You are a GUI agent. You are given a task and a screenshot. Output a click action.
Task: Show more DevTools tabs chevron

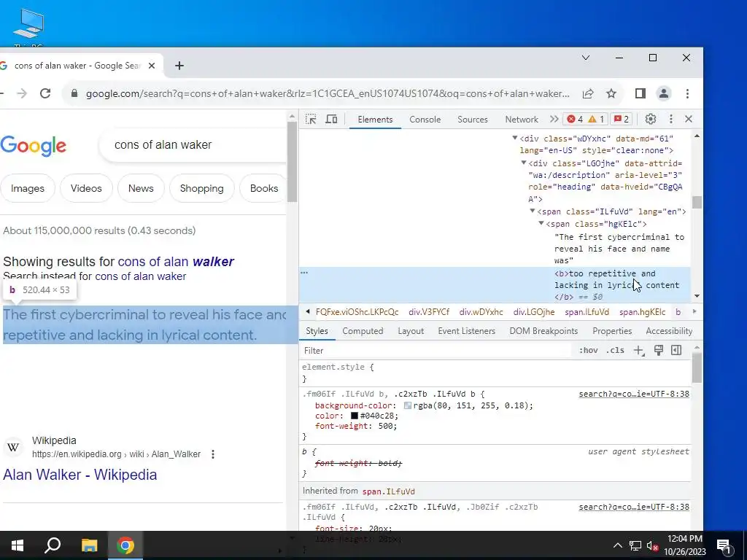(554, 119)
